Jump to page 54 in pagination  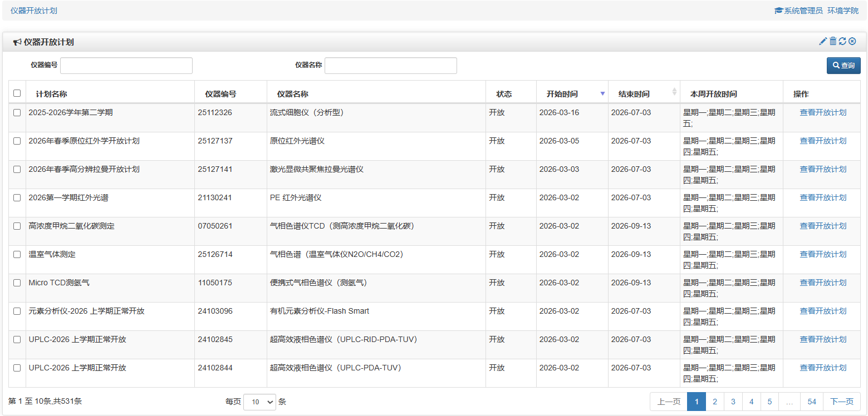pos(811,401)
